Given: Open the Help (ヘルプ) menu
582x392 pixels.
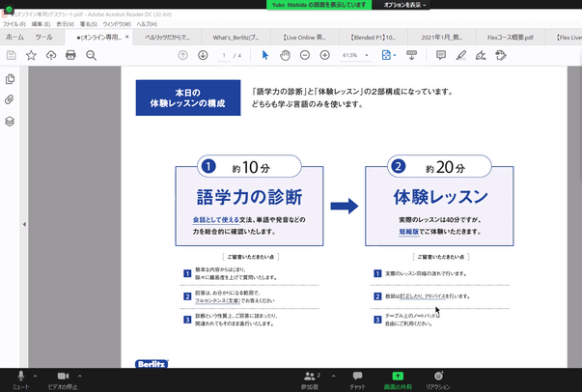Looking at the screenshot, I should (x=147, y=24).
